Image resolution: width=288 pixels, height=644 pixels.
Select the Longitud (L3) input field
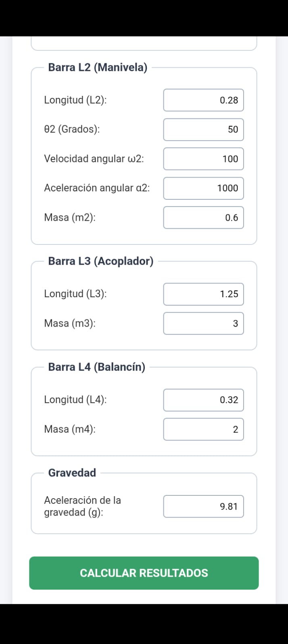204,294
